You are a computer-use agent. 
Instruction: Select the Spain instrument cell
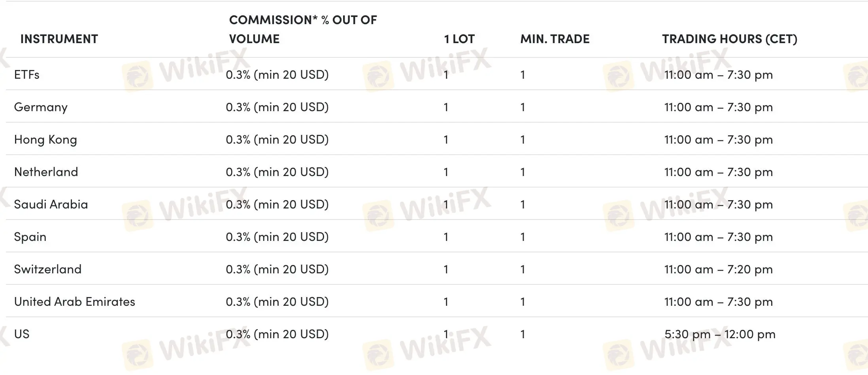tap(30, 237)
